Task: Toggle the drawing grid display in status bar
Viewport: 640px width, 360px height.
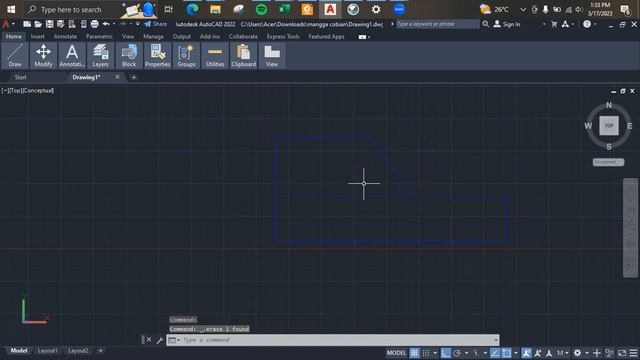Action: click(x=414, y=353)
